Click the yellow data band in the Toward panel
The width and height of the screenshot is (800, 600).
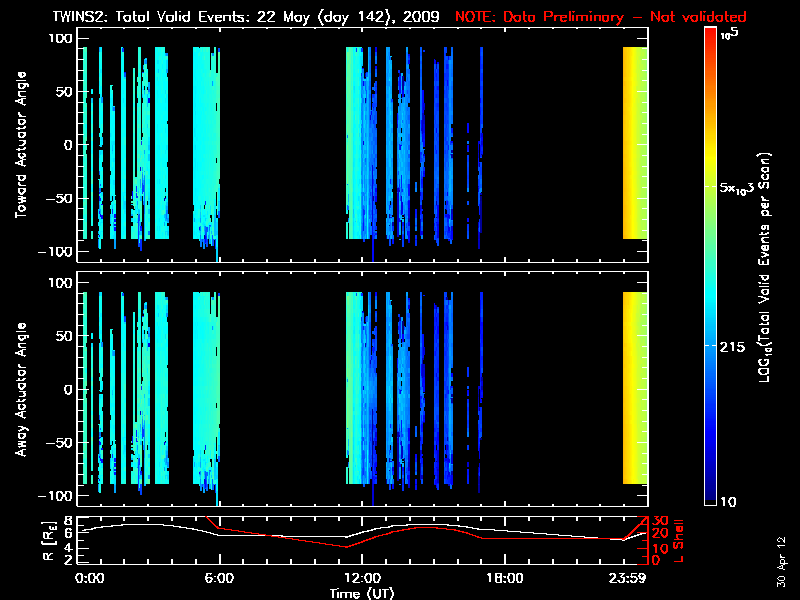coord(635,143)
